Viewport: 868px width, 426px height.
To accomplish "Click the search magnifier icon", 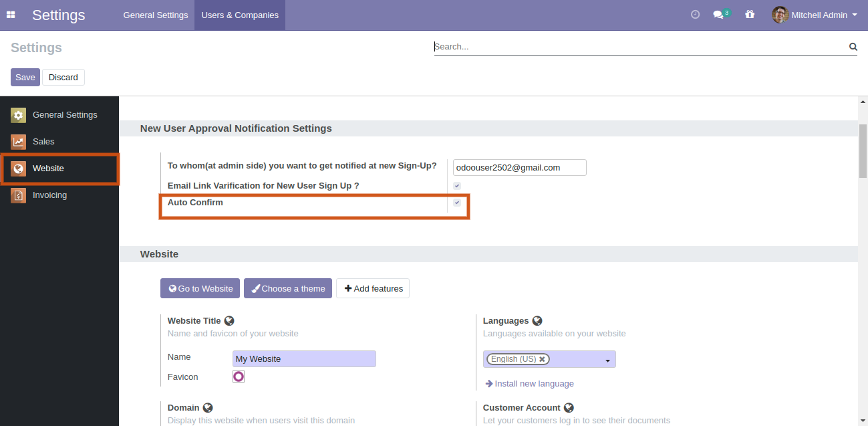I will tap(853, 47).
